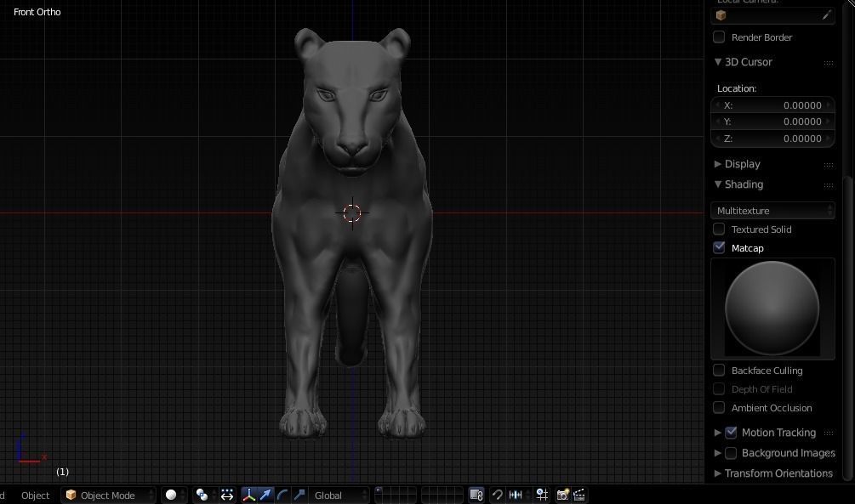Collapse the 3D Cursor panel

coord(717,61)
